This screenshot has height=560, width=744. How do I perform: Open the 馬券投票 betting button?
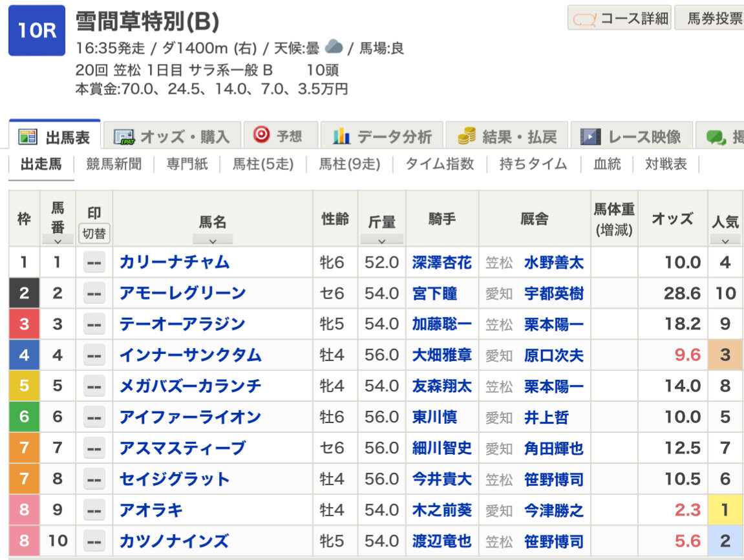click(x=710, y=19)
